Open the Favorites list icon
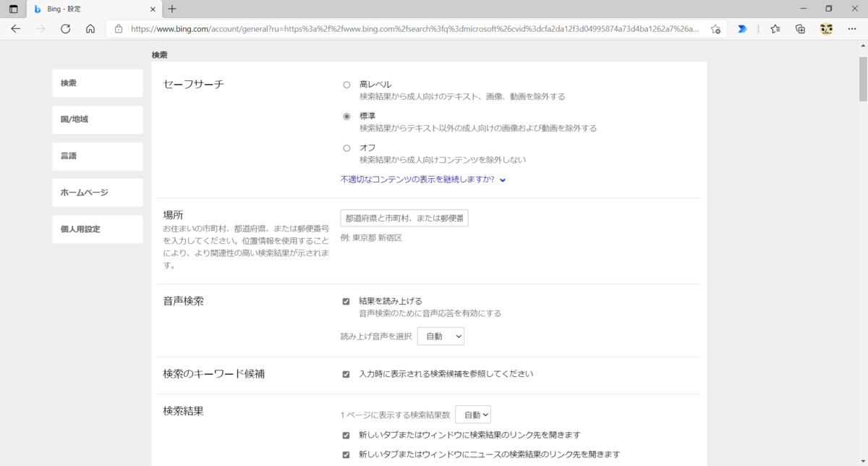The width and height of the screenshot is (868, 466). (775, 29)
